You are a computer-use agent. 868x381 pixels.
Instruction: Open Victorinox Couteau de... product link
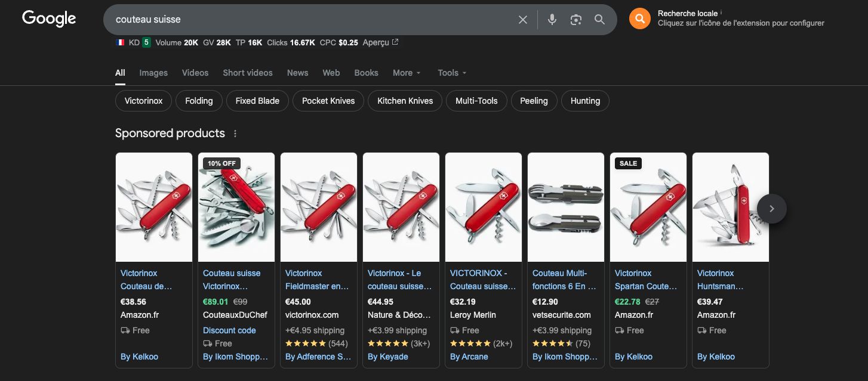(x=146, y=280)
